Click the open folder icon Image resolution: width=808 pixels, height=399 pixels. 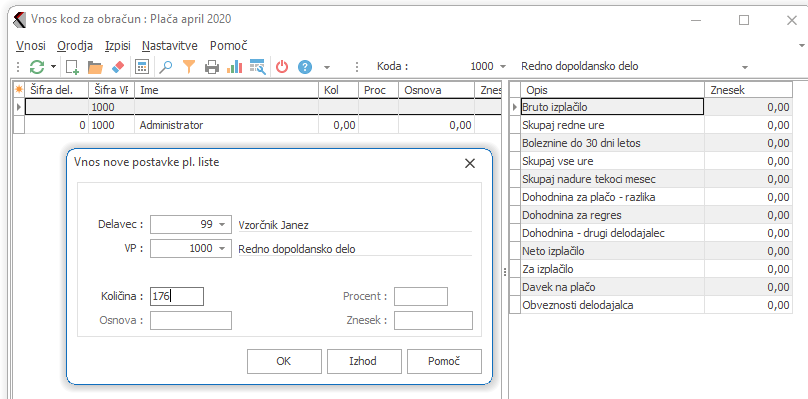pos(95,66)
